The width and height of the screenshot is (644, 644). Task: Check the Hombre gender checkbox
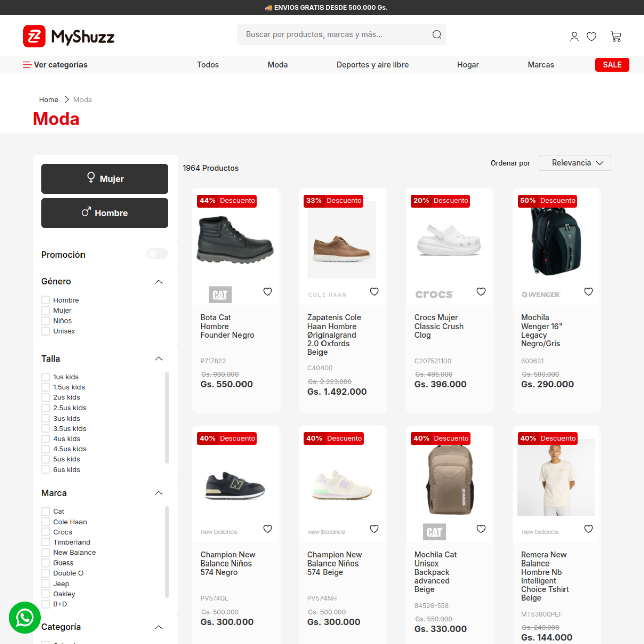(45, 300)
